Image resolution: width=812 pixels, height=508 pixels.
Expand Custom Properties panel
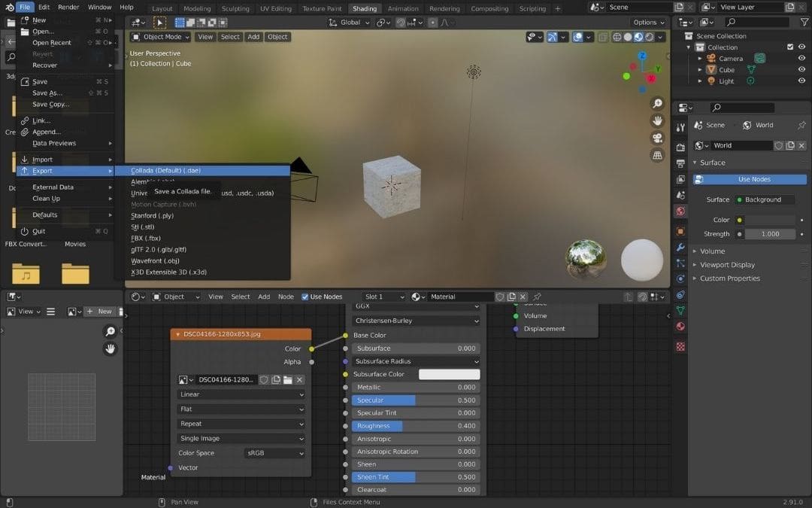(x=729, y=278)
